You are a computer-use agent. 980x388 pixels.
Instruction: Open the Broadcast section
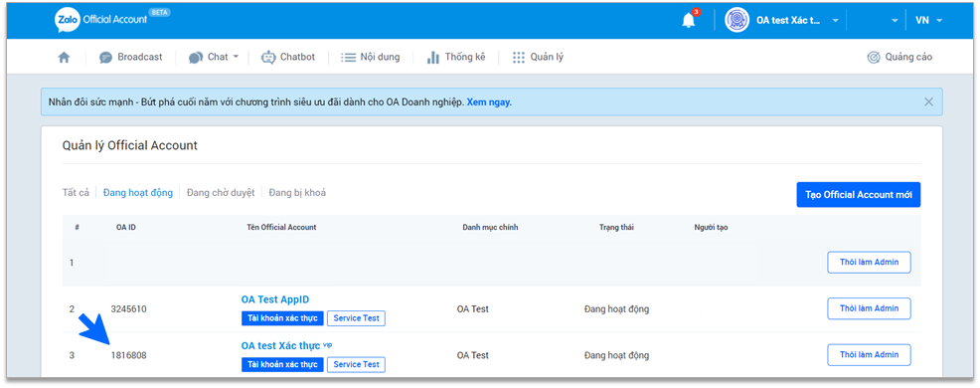click(130, 57)
